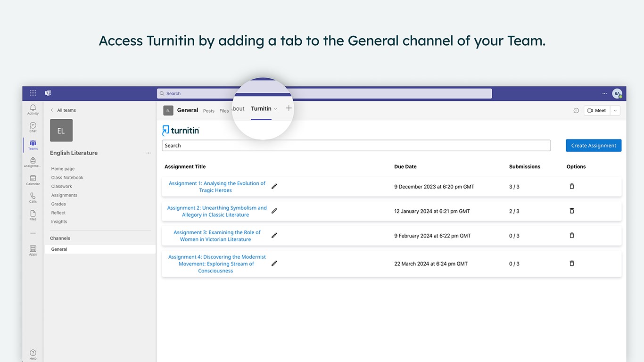Click the app launcher waffle icon
Image resolution: width=644 pixels, height=362 pixels.
tap(33, 93)
